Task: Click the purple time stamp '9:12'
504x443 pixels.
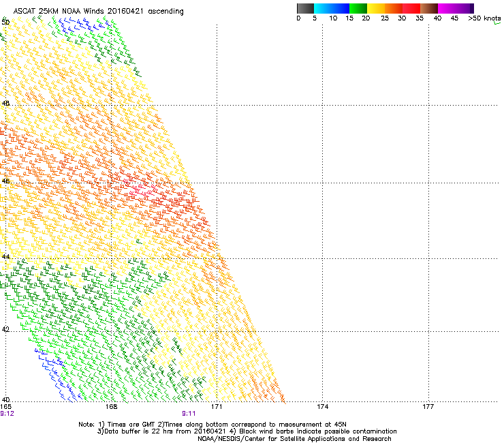Action: click(7, 414)
